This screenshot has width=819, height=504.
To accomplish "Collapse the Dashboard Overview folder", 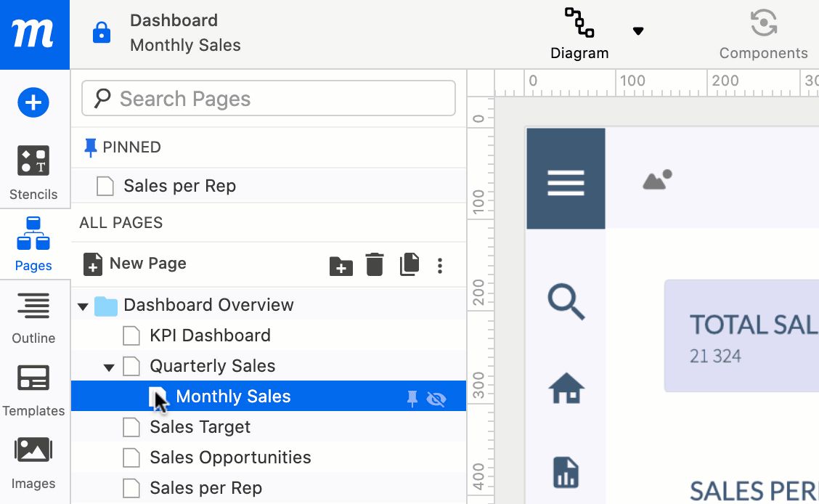I will (83, 306).
